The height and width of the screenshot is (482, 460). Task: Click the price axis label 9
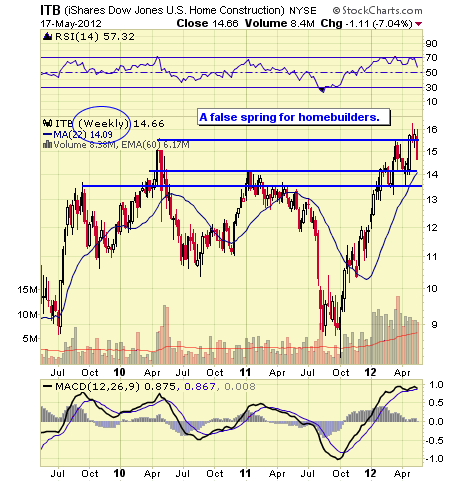[434, 324]
